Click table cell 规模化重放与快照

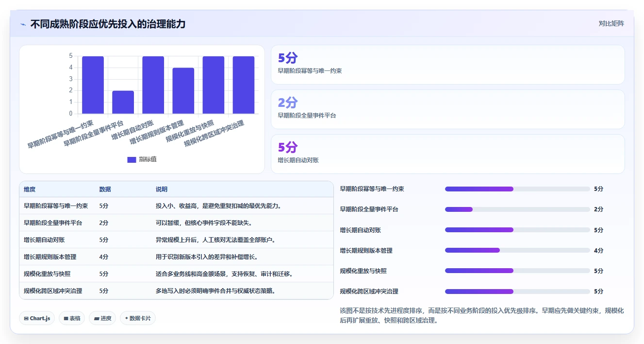pos(47,274)
